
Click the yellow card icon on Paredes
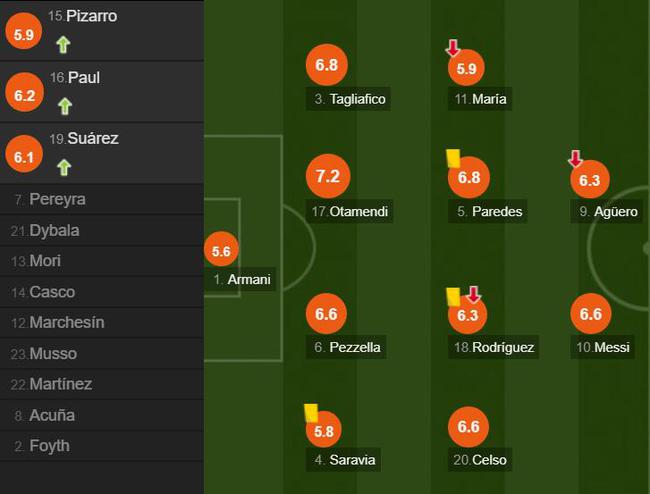453,158
